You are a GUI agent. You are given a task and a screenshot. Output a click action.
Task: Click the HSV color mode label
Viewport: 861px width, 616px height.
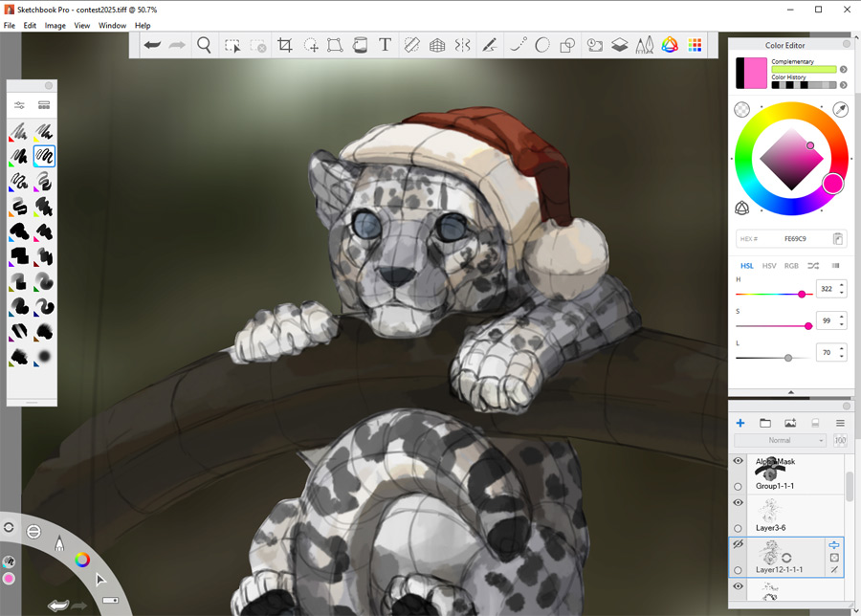(x=769, y=266)
